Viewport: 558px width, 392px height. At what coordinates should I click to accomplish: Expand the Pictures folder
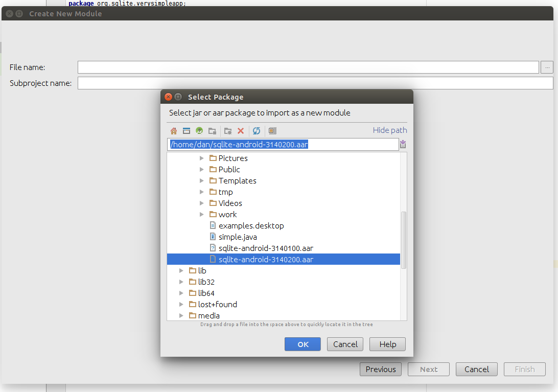pyautogui.click(x=202, y=158)
